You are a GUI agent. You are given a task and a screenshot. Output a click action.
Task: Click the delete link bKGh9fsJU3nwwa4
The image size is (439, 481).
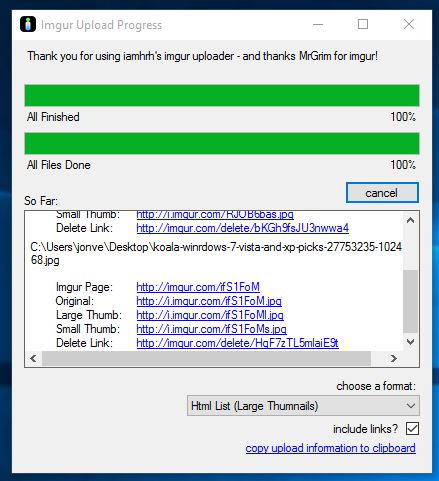point(243,228)
